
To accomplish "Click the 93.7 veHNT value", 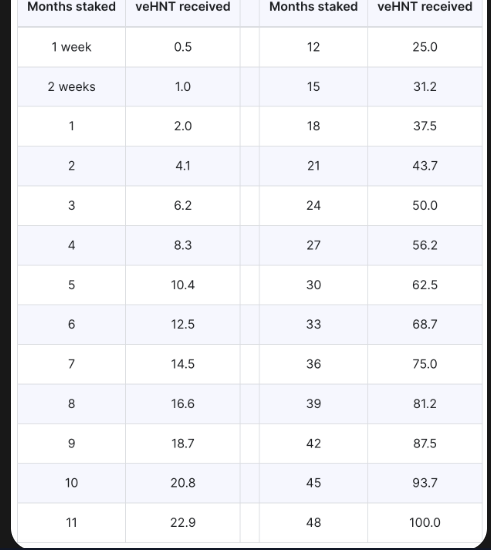I will (425, 483).
